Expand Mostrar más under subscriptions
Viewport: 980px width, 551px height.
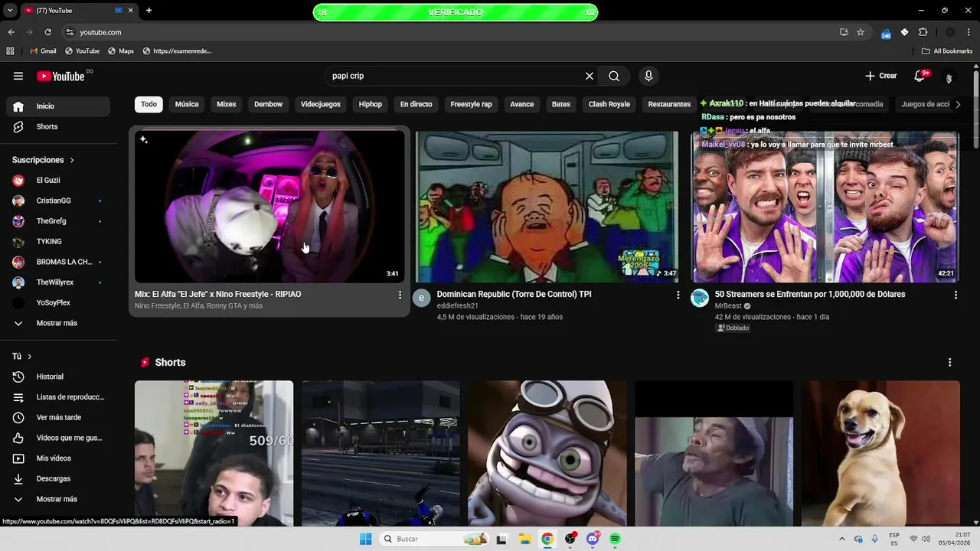(x=58, y=323)
